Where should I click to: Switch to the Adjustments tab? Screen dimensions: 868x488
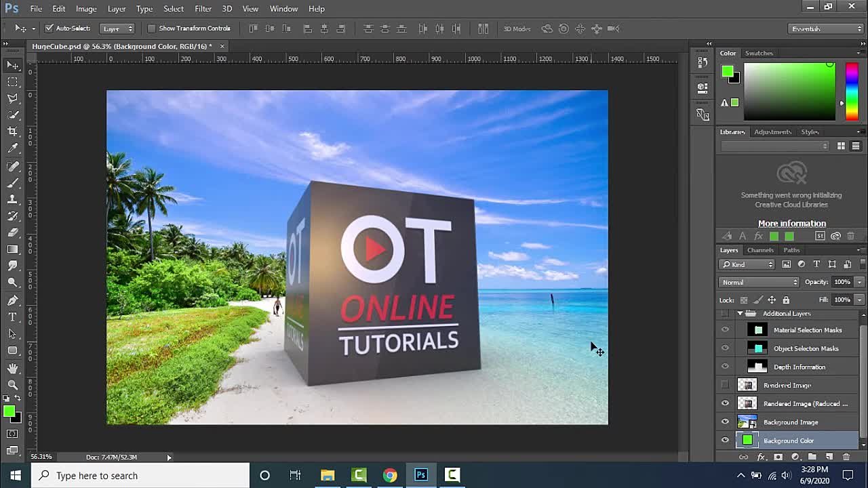[772, 131]
